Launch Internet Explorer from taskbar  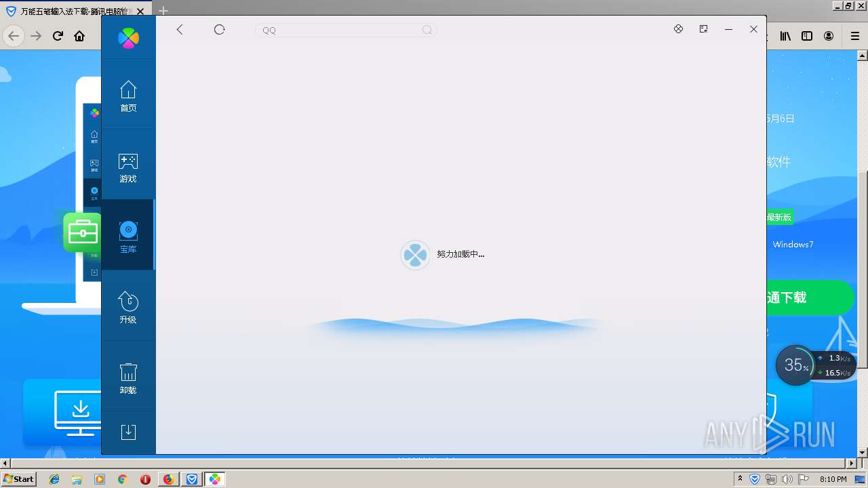(54, 479)
